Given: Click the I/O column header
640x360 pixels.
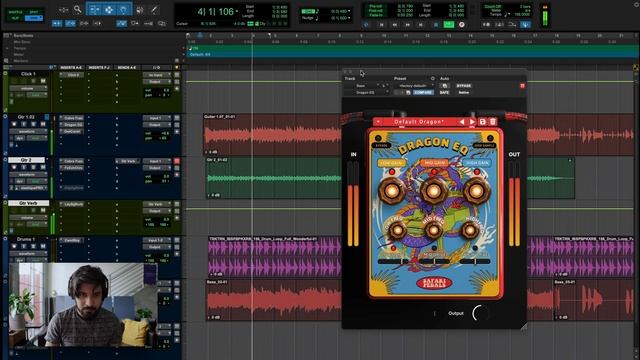Looking at the screenshot, I should coord(157,67).
